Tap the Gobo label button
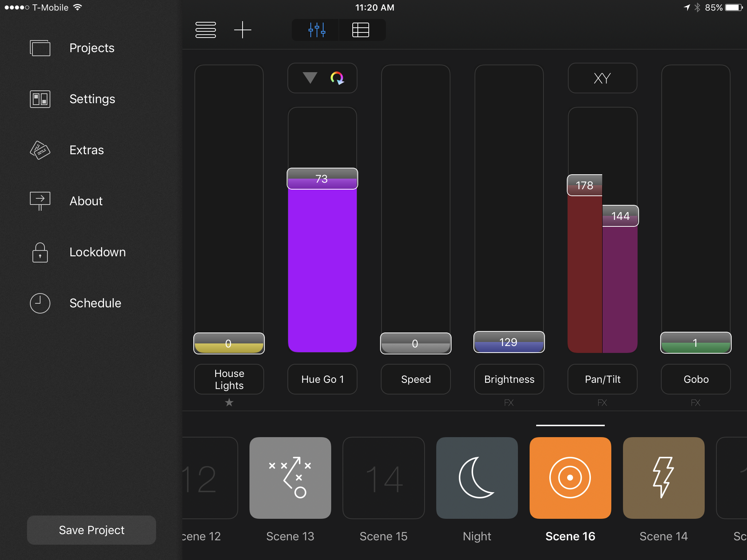The width and height of the screenshot is (747, 560). tap(696, 379)
